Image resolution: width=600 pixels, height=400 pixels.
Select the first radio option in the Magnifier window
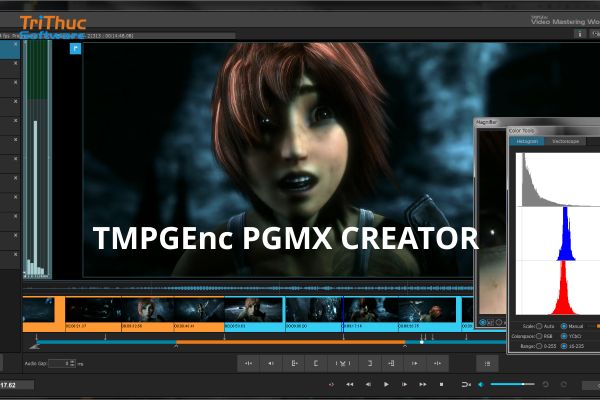coord(483,322)
